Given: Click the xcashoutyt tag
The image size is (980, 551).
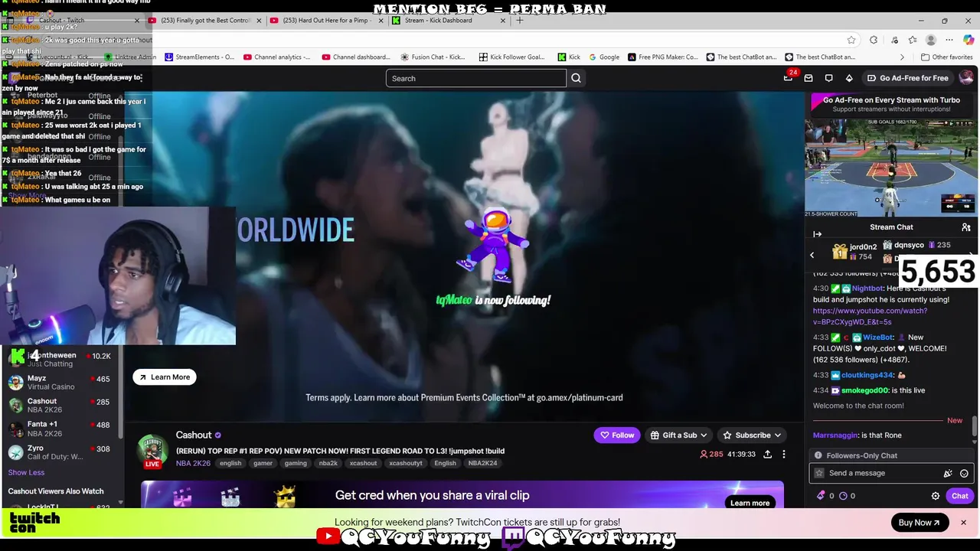Looking at the screenshot, I should [405, 463].
